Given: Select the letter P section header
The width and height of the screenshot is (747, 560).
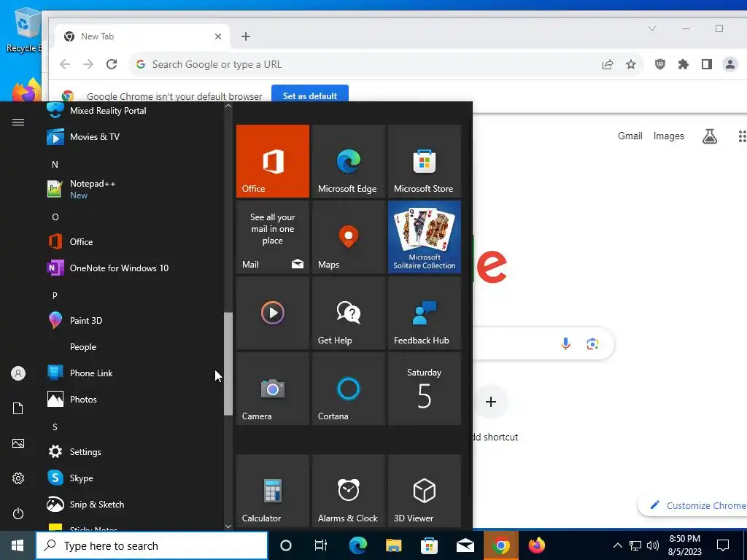Looking at the screenshot, I should [55, 296].
